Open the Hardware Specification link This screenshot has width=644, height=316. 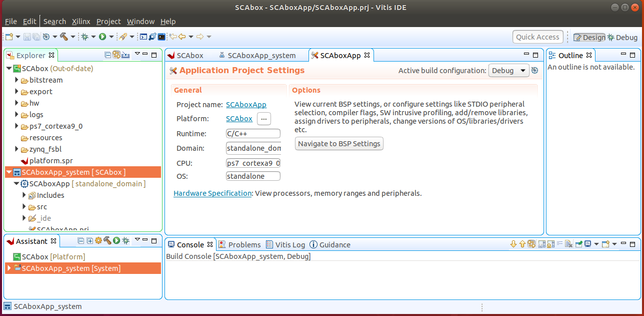[x=212, y=193]
